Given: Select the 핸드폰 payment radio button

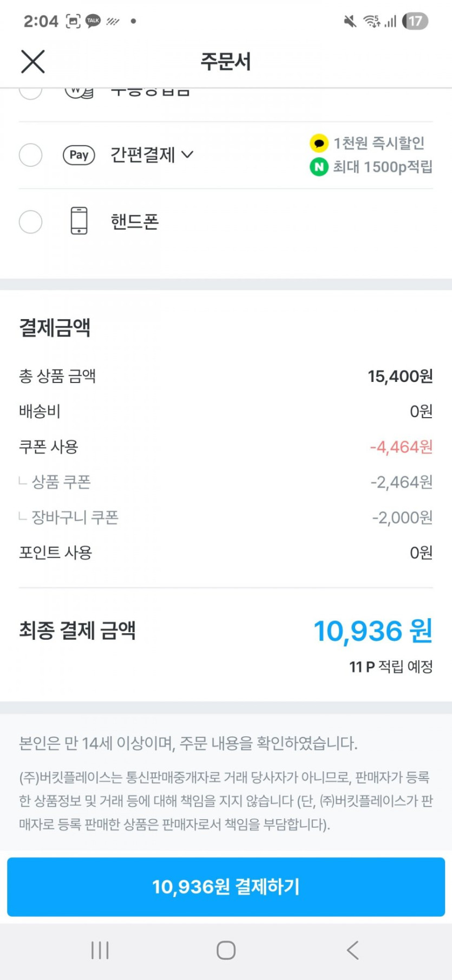Looking at the screenshot, I should pos(30,222).
